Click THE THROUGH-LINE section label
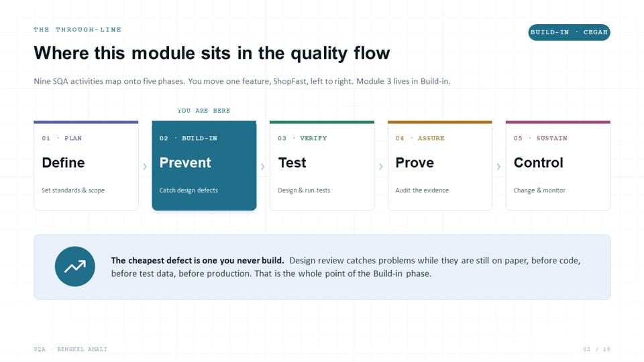 (x=77, y=29)
